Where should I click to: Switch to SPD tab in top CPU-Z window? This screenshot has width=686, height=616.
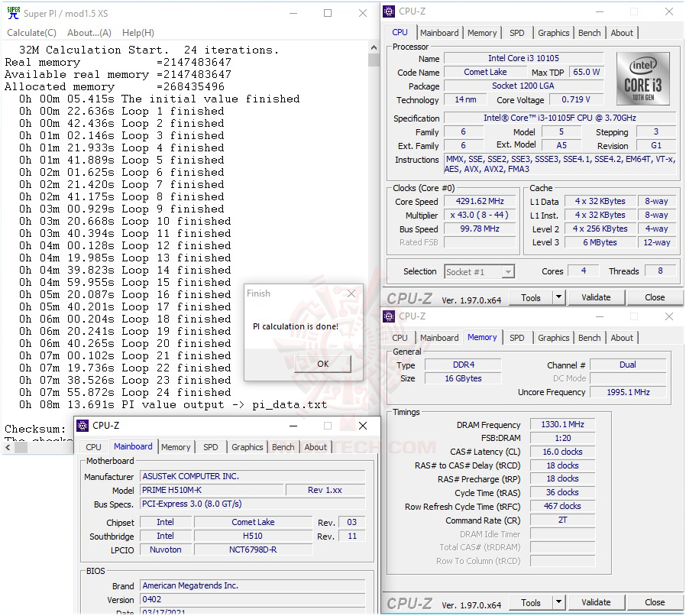pyautogui.click(x=516, y=33)
